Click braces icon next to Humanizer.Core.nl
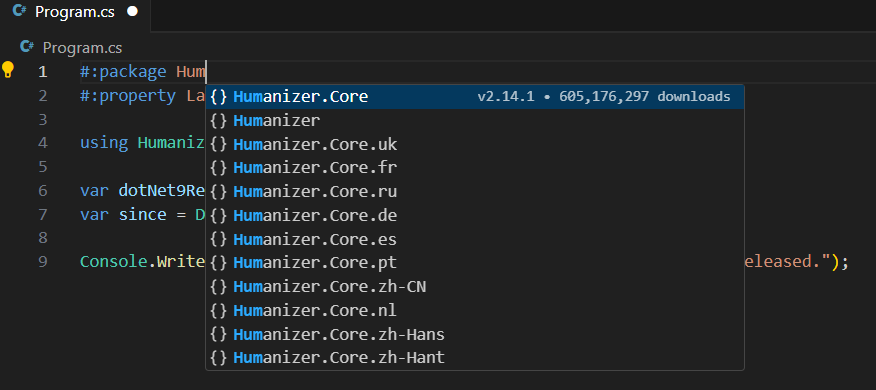Screen dimensions: 876x390 [x=218, y=310]
